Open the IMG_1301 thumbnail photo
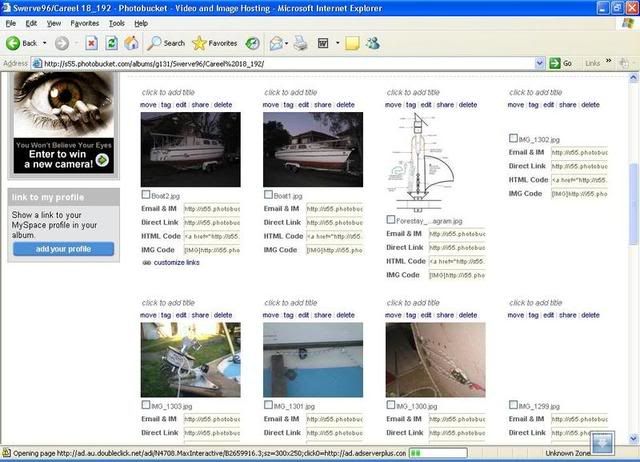 click(x=313, y=360)
